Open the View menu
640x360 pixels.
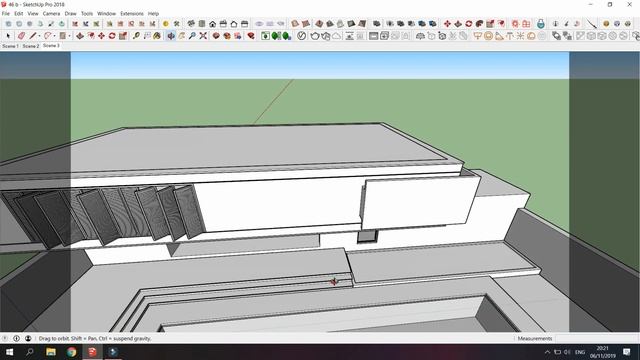pyautogui.click(x=33, y=13)
